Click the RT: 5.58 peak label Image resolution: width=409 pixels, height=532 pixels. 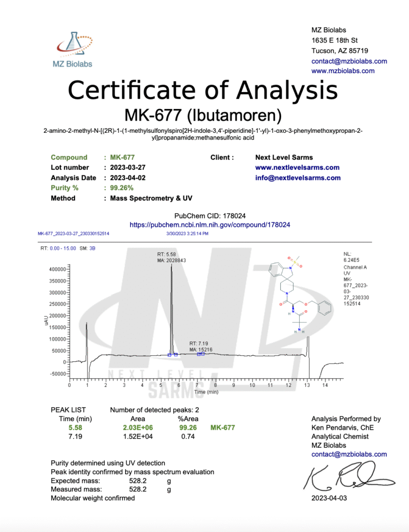(166, 254)
